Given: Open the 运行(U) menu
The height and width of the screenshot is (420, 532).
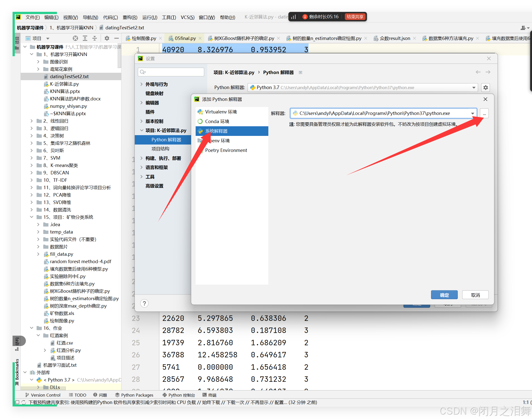Looking at the screenshot, I should coord(149,17).
